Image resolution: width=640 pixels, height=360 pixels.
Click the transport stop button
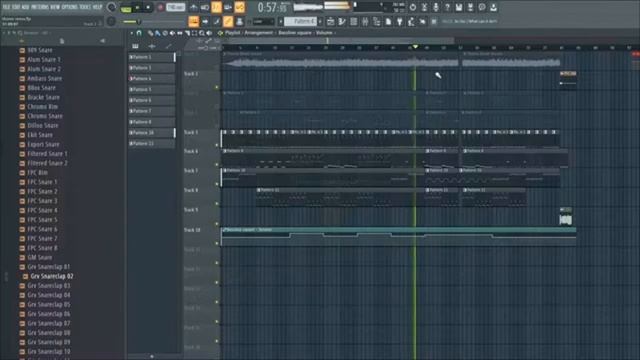[148, 7]
